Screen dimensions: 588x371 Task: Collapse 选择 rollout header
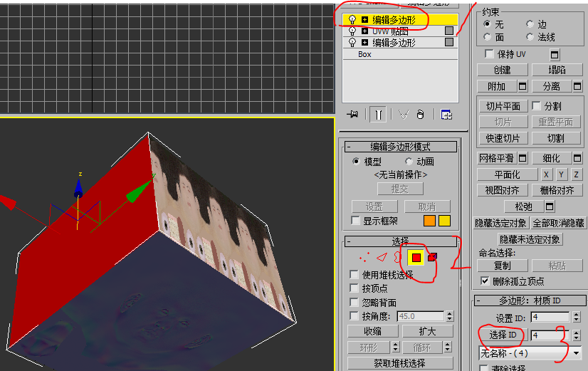[x=400, y=241]
